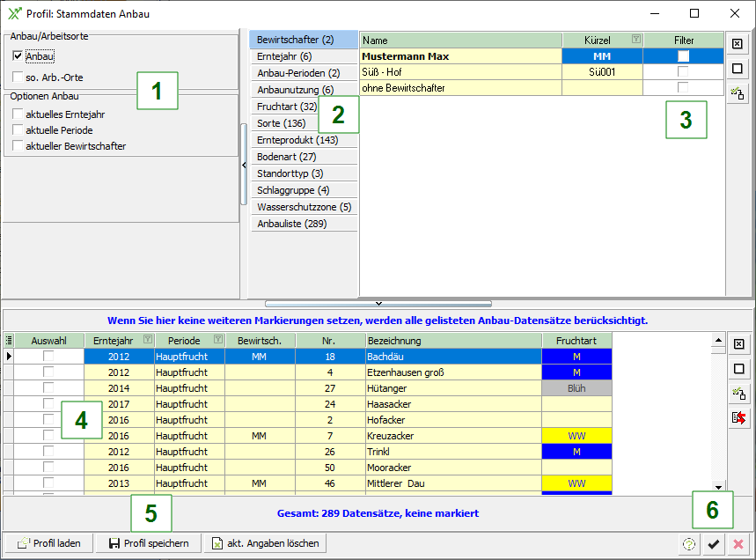Switch to Anbauliste (289) tab
756x560 pixels.
[291, 224]
